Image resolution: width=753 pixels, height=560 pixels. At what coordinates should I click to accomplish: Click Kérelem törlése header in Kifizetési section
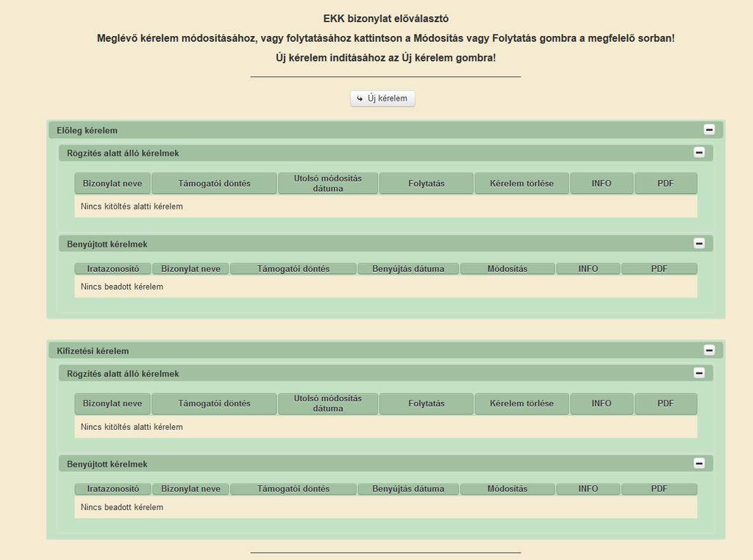521,403
